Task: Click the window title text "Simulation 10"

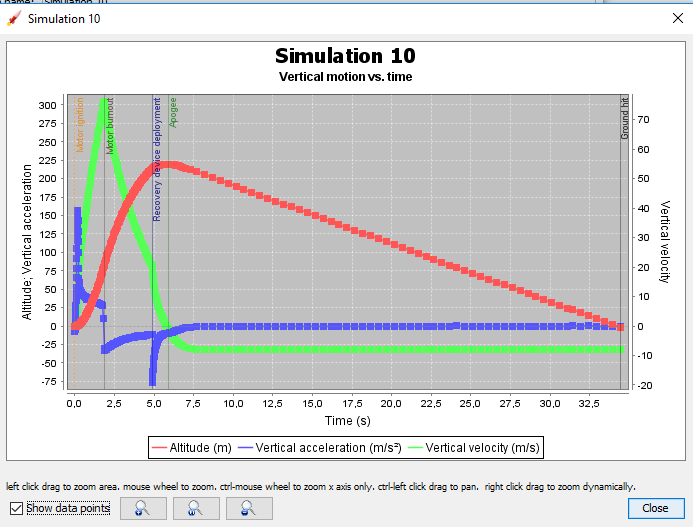Action: [64, 19]
